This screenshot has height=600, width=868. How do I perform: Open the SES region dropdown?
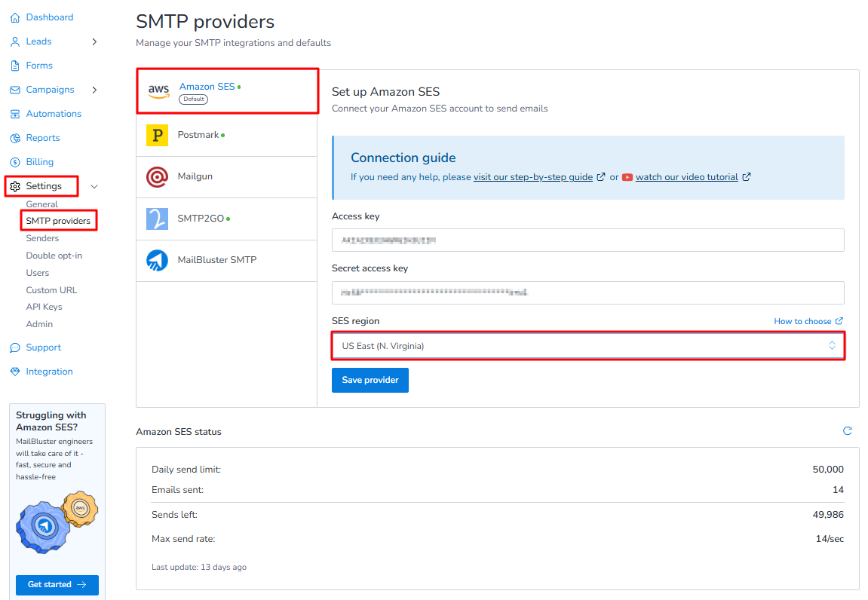(x=588, y=346)
